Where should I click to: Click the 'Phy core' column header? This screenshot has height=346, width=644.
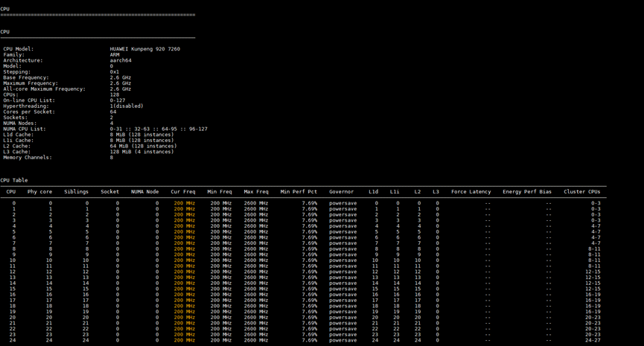[39, 192]
